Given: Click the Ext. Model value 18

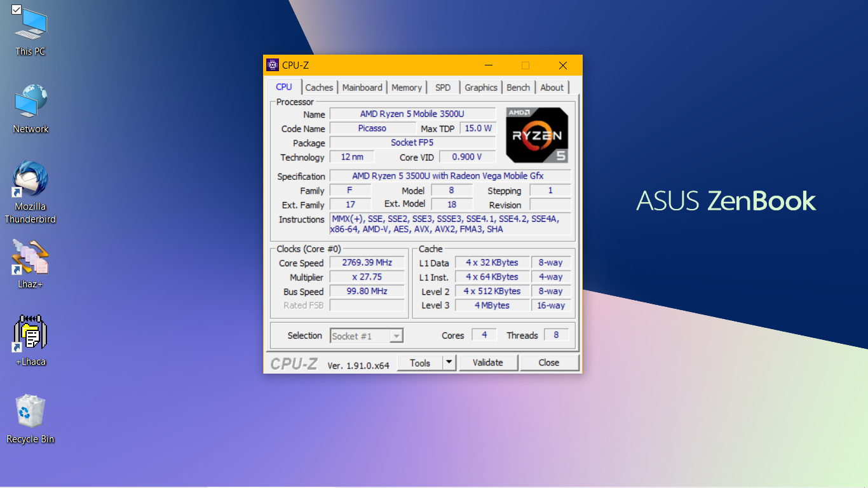Looking at the screenshot, I should click(452, 205).
